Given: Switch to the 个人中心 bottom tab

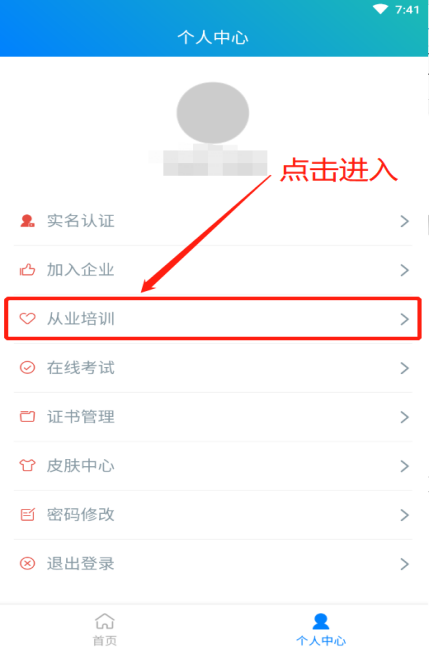Looking at the screenshot, I should point(321,629).
